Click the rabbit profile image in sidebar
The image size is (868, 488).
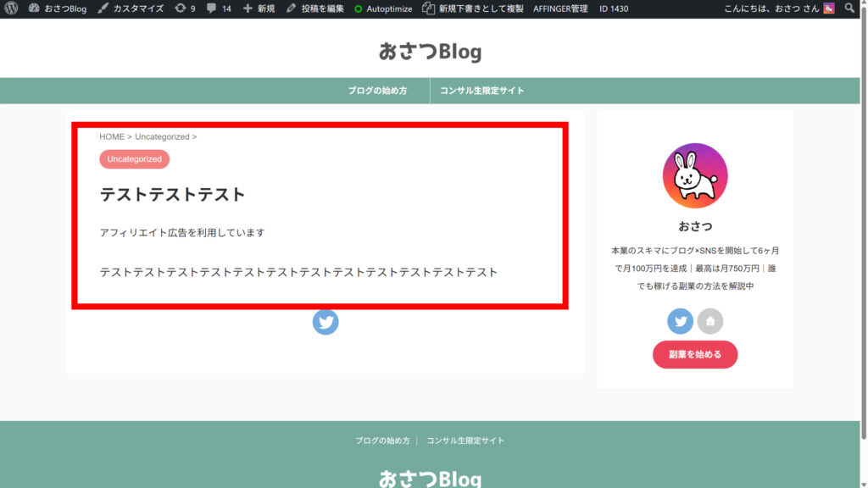tap(695, 176)
